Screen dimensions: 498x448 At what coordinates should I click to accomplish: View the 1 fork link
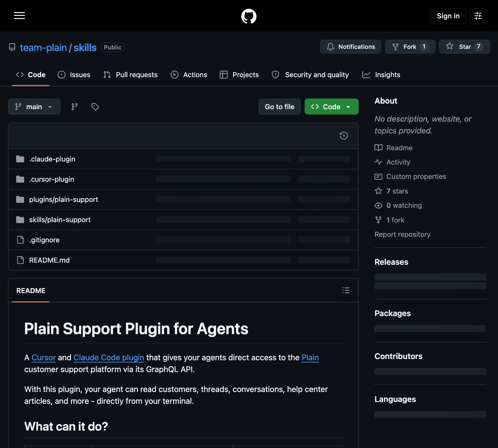pos(389,220)
